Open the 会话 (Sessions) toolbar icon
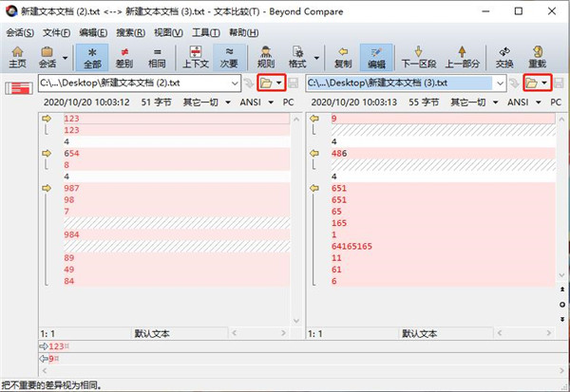 pyautogui.click(x=47, y=57)
